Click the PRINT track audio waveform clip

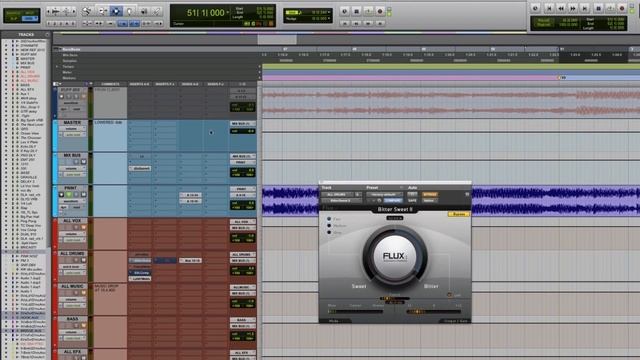[451, 200]
